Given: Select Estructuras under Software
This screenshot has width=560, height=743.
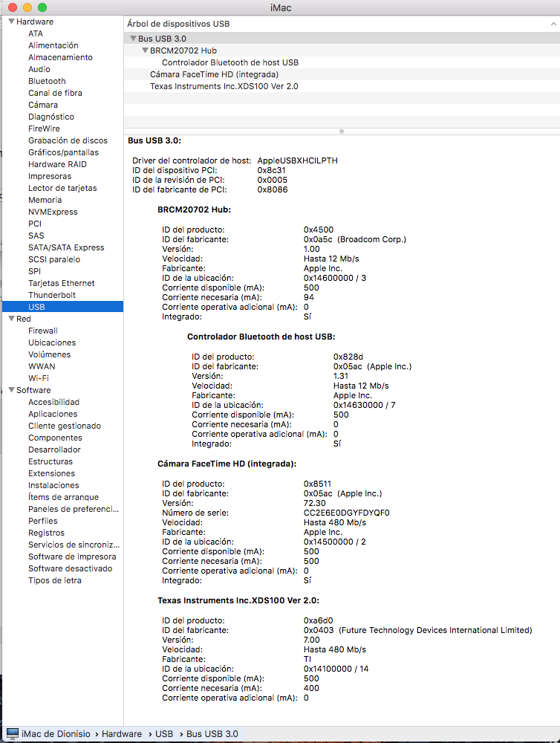Looking at the screenshot, I should (x=51, y=461).
